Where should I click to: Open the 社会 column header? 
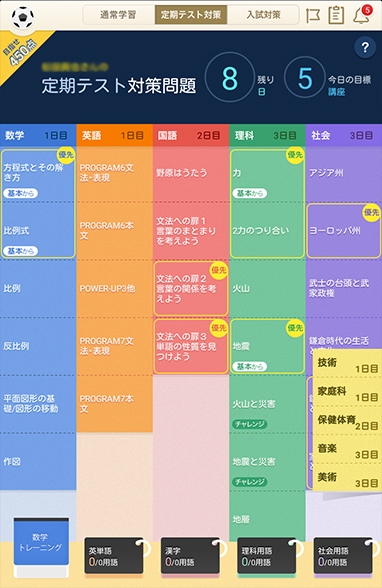click(344, 135)
